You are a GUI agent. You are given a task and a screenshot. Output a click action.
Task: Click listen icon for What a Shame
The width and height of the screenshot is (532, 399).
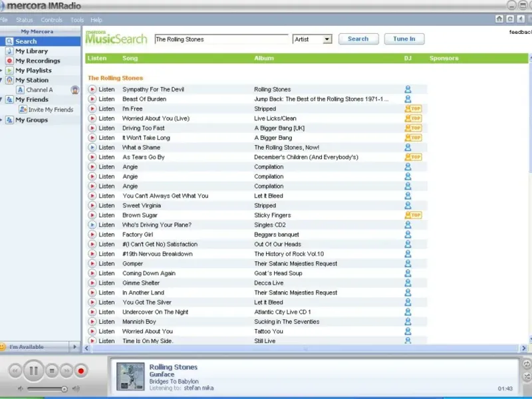tap(92, 147)
